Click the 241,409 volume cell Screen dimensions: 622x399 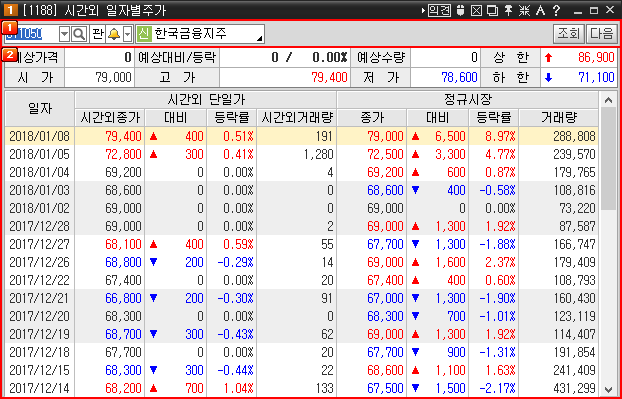559,370
